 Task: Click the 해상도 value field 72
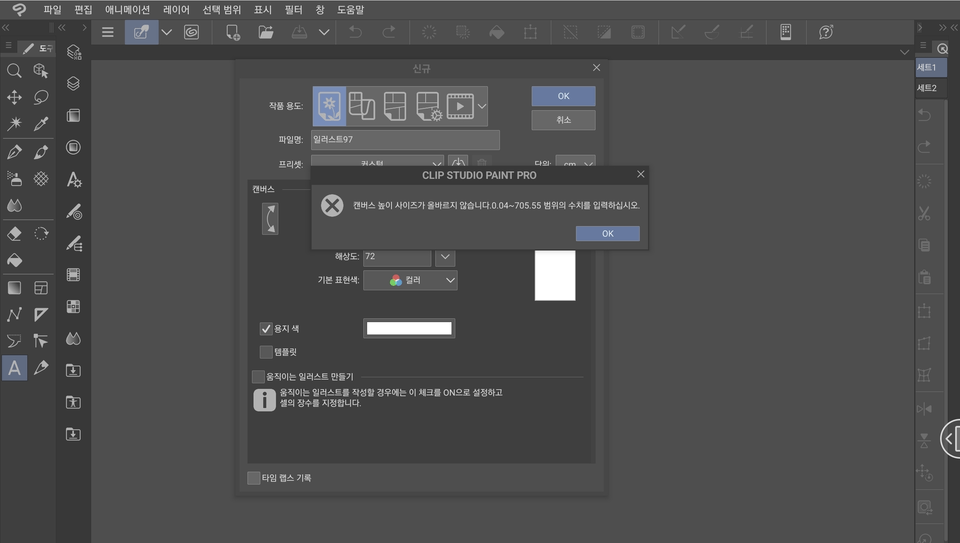coord(397,257)
